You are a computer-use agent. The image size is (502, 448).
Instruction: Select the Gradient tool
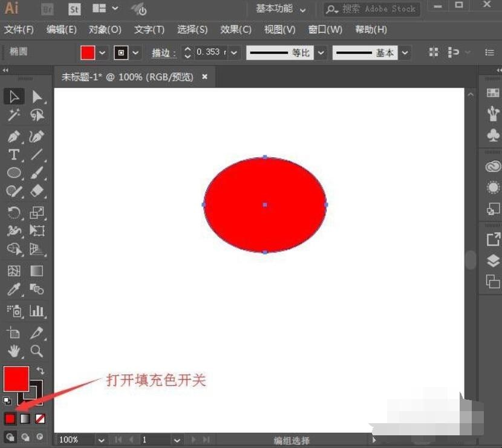click(36, 270)
